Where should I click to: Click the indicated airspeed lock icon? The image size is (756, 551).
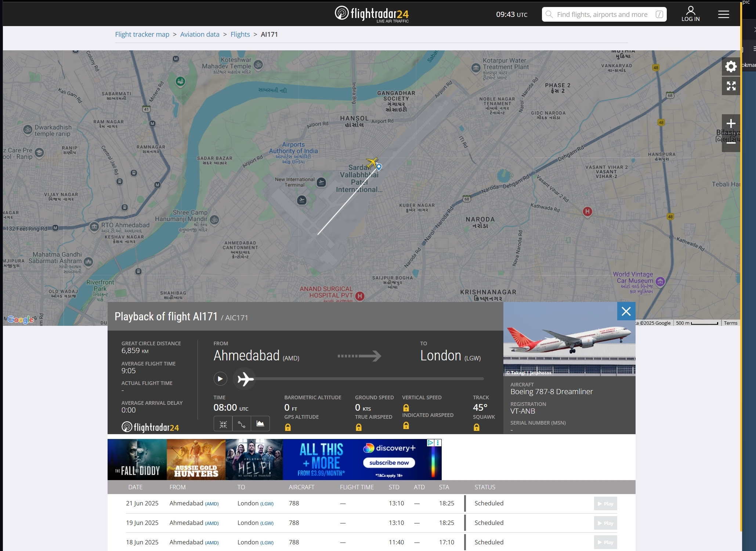tap(406, 425)
